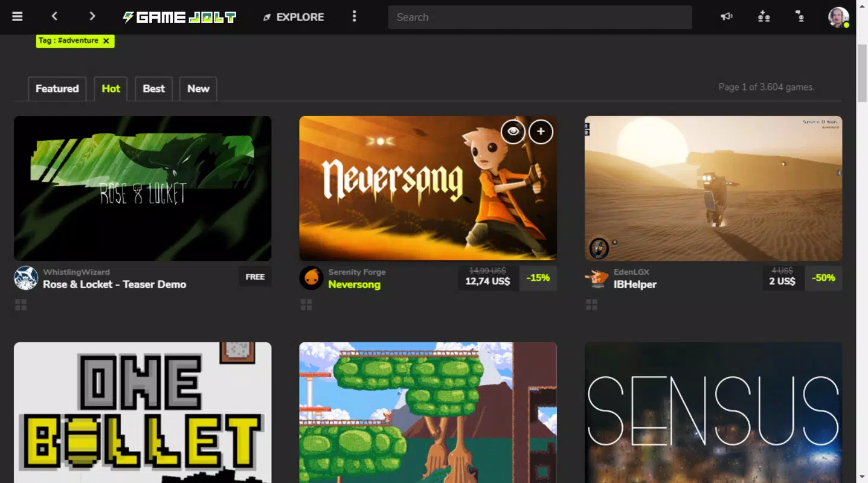Focus the Search field
This screenshot has width=868, height=483.
point(540,17)
